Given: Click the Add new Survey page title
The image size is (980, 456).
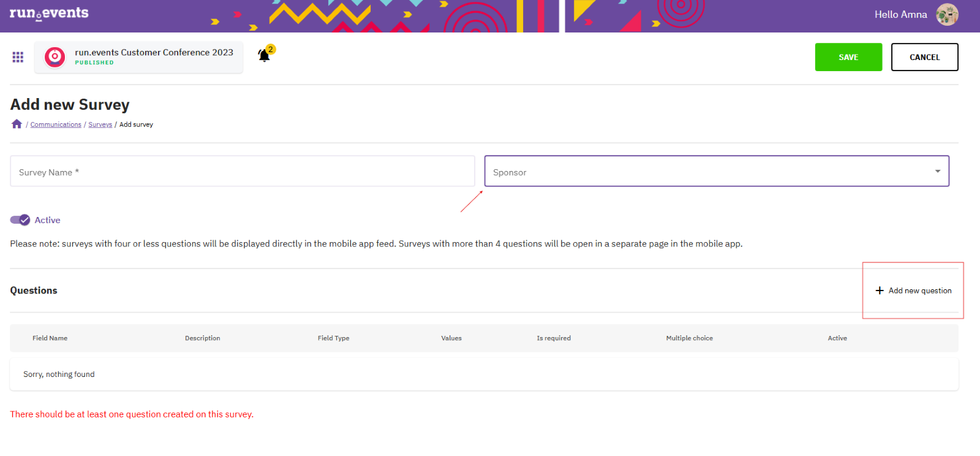Looking at the screenshot, I should [70, 105].
